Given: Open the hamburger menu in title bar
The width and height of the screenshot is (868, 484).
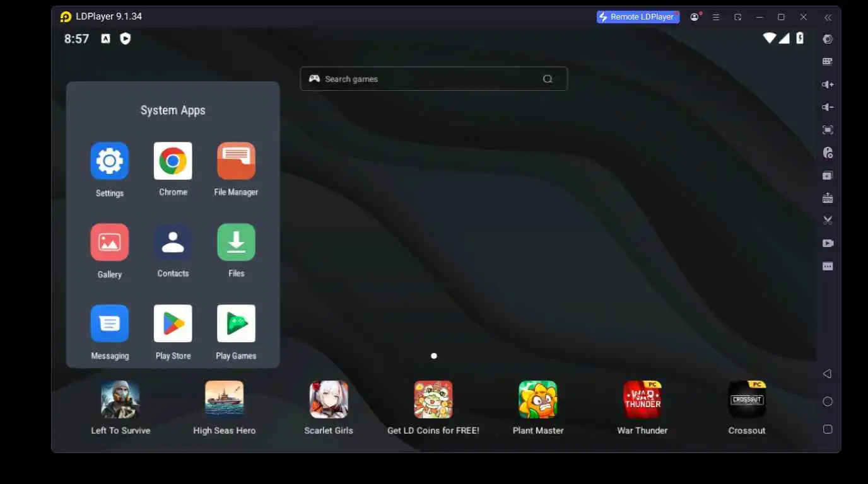Looking at the screenshot, I should [x=716, y=17].
